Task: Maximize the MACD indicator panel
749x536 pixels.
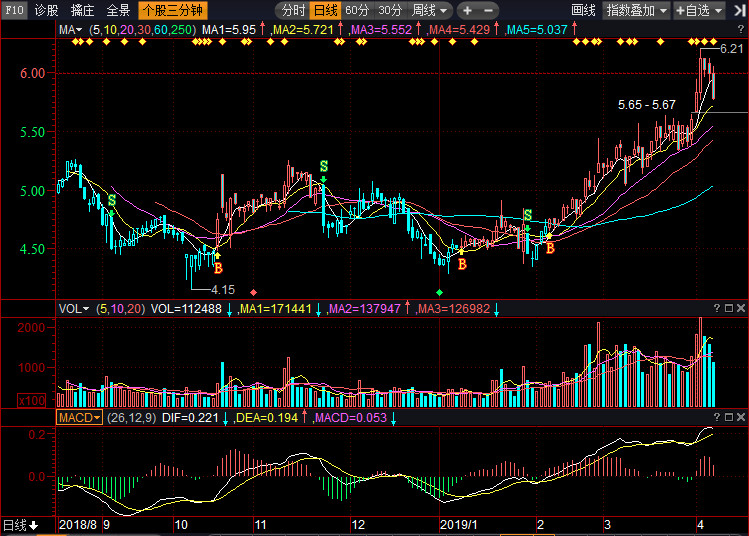Action: [x=729, y=417]
